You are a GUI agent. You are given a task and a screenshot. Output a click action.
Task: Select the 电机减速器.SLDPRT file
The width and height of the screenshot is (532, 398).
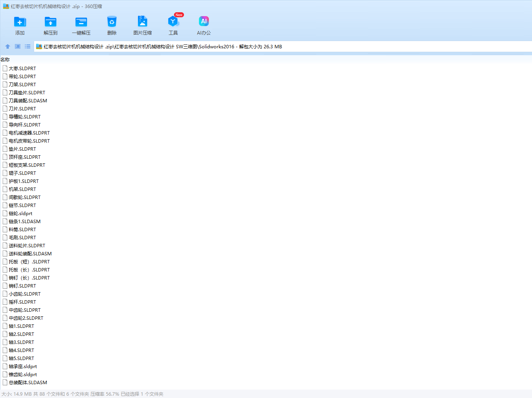29,133
